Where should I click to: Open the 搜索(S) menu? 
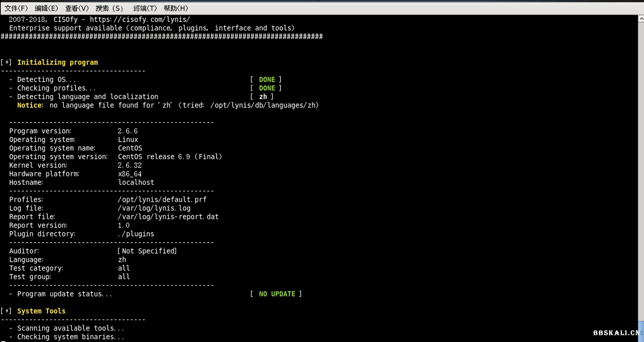point(109,8)
